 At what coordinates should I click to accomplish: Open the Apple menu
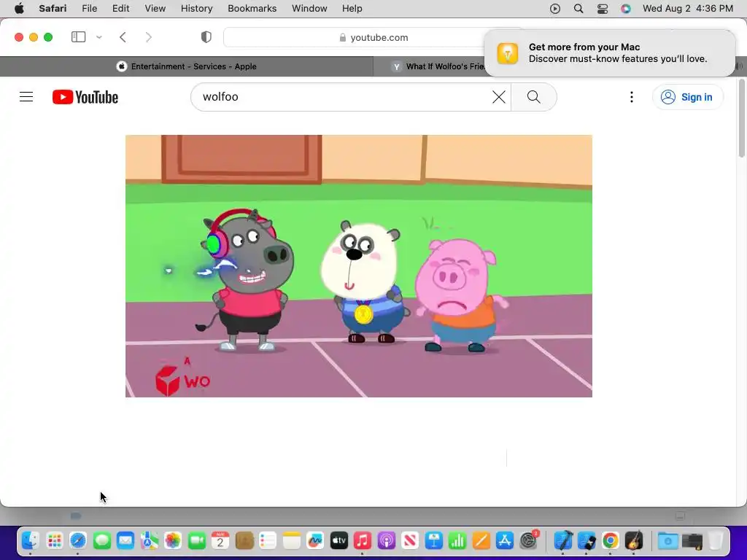point(19,9)
